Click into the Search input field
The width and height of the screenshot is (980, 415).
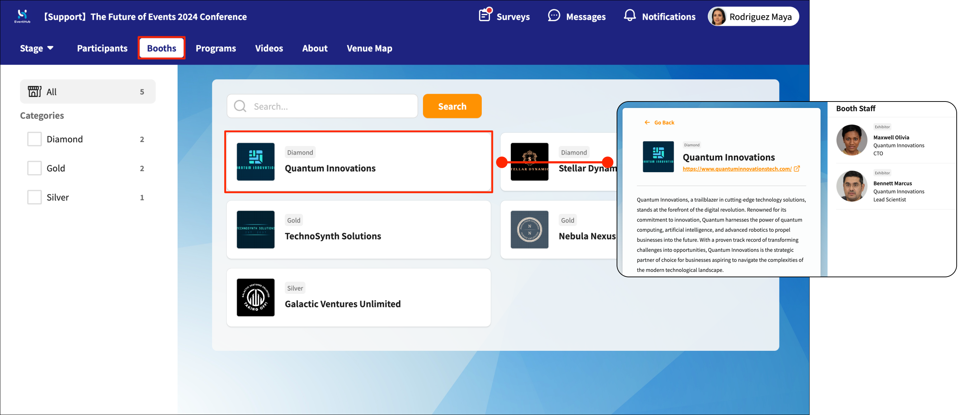322,106
